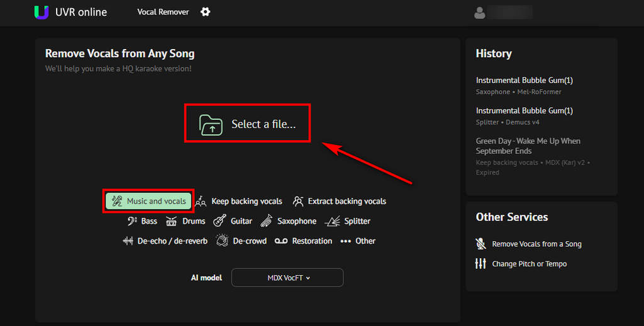Click the user profile avatar icon
Screen dimensions: 644x326
click(x=479, y=13)
